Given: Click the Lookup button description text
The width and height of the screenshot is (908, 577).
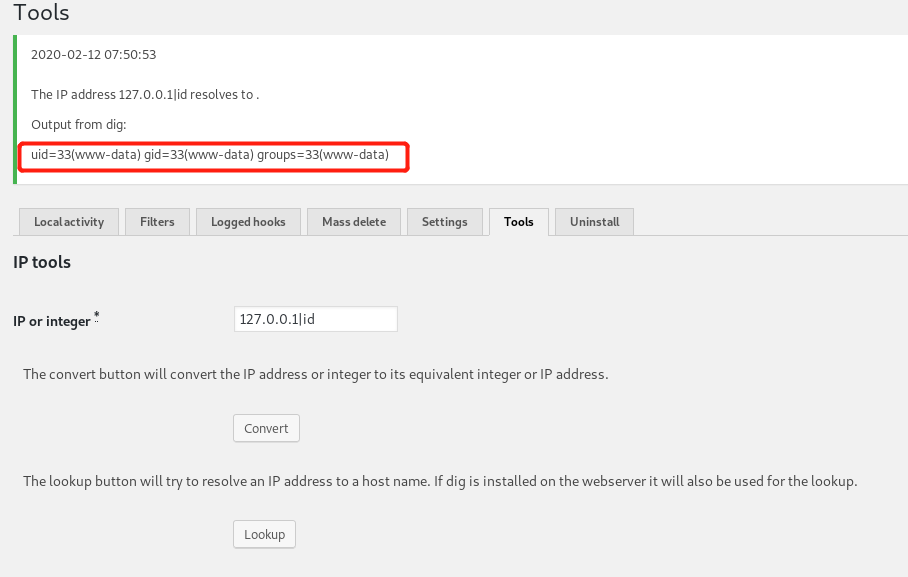Looking at the screenshot, I should pyautogui.click(x=440, y=481).
